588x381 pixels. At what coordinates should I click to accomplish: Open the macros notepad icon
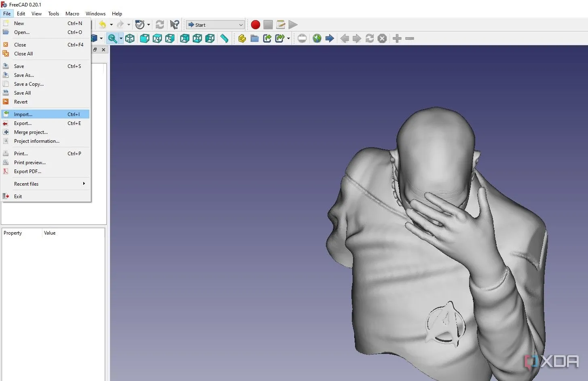tap(281, 25)
